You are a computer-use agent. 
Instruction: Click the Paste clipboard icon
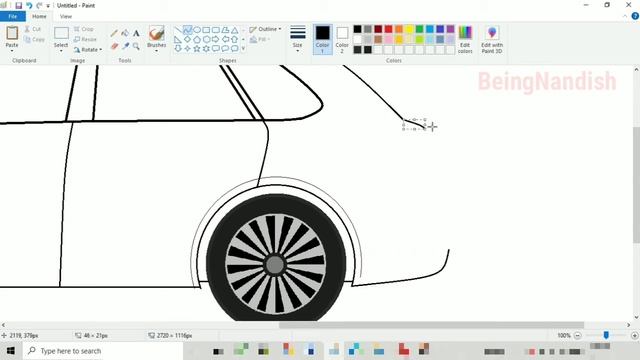coord(12,33)
